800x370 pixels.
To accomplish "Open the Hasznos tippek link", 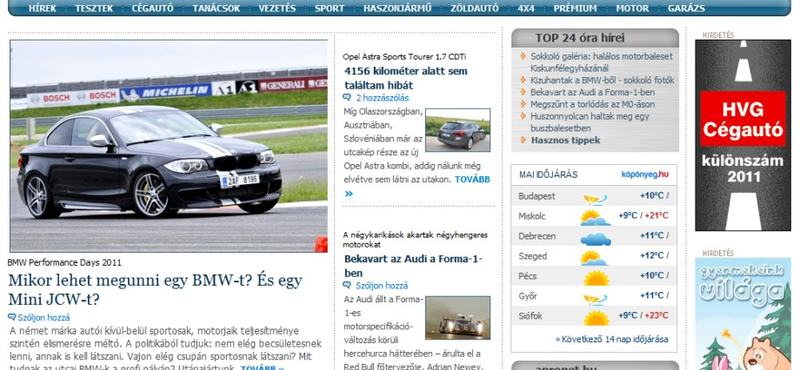I will [x=565, y=140].
